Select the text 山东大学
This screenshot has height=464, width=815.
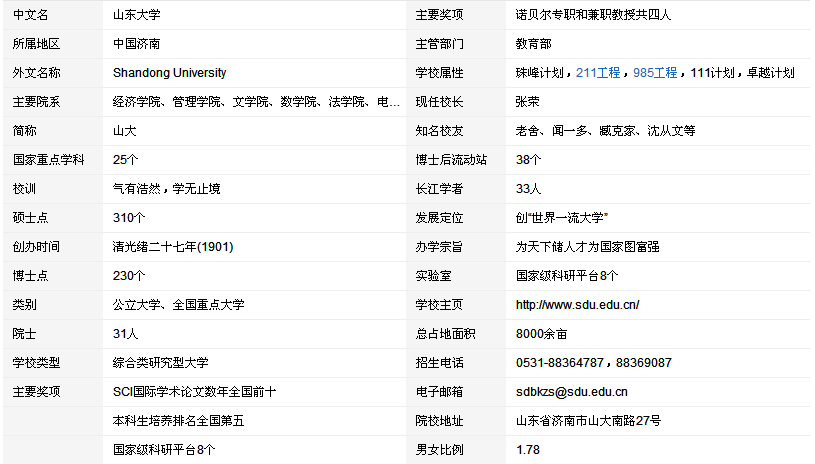pos(137,15)
